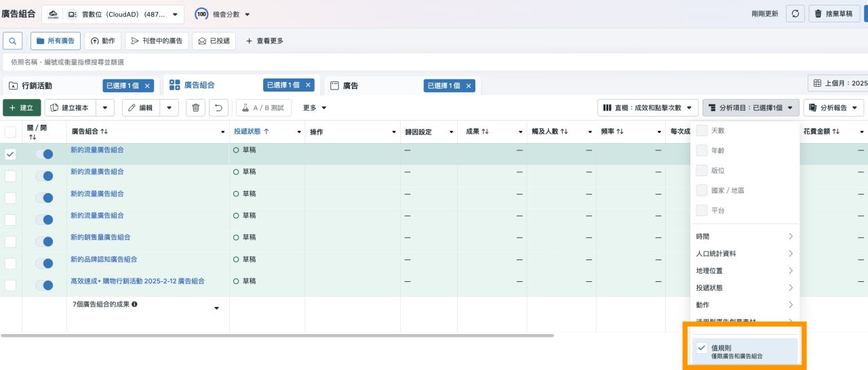Expand 投遞狀態 submenu in breakdown list
Viewport: 868px width, 370px height.
click(745, 288)
